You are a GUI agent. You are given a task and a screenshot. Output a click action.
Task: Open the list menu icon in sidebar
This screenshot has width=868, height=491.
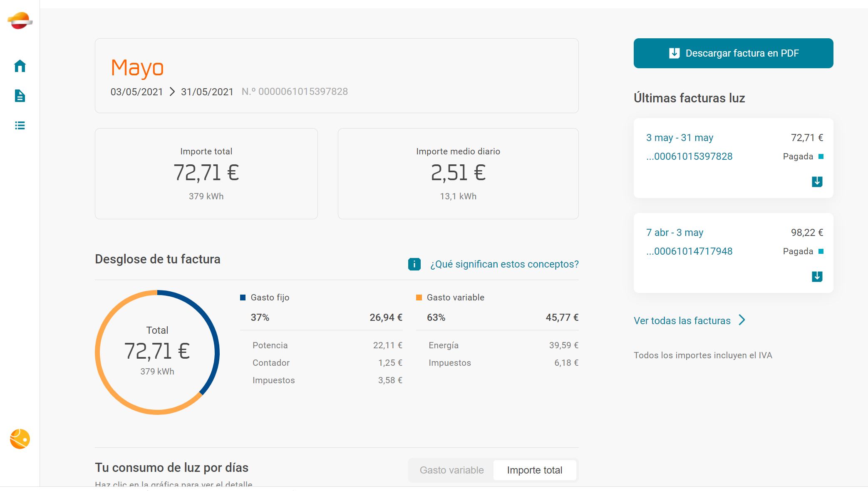[x=20, y=126]
